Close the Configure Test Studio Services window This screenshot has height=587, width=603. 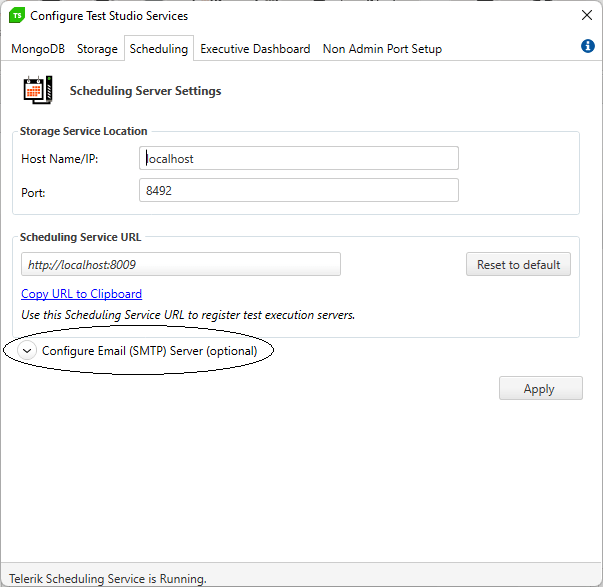click(587, 15)
